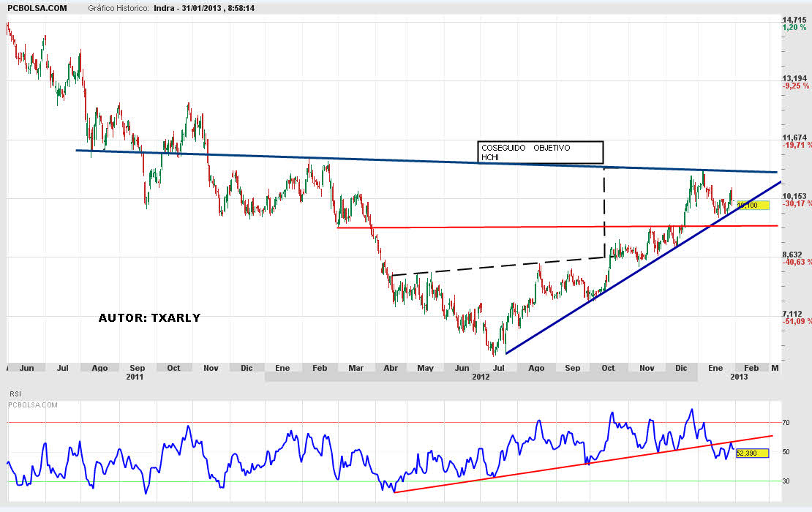Select the 2013 year label on timeline
Image resolution: width=812 pixels, height=512 pixels.
point(739,377)
